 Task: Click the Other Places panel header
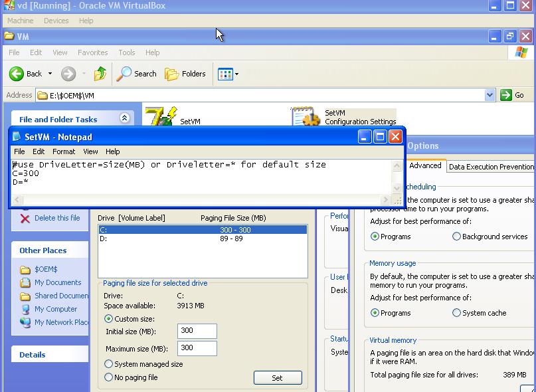pos(50,250)
